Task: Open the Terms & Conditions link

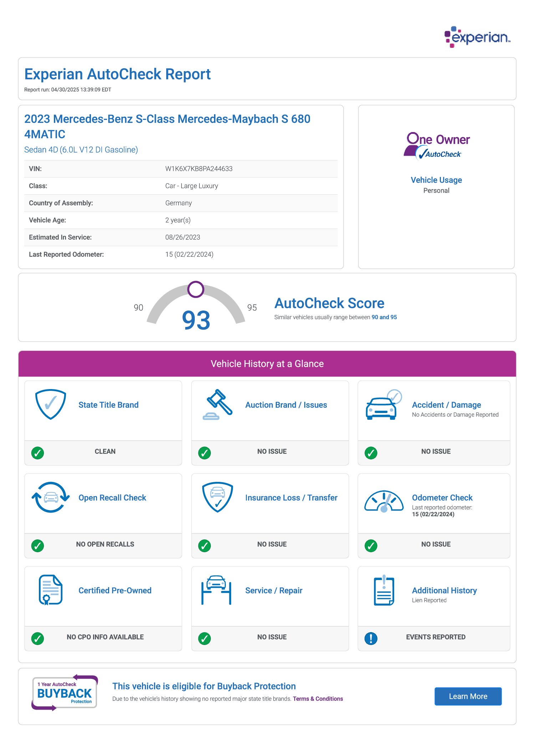Action: [x=318, y=699]
